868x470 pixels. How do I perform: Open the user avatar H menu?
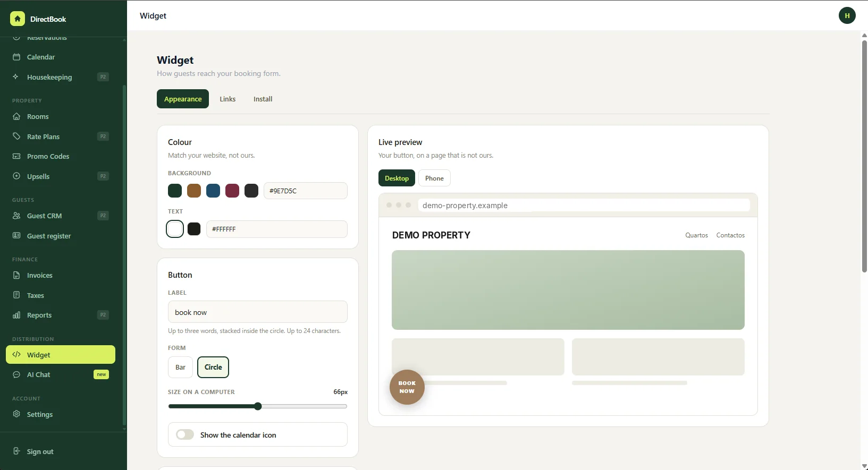point(847,15)
